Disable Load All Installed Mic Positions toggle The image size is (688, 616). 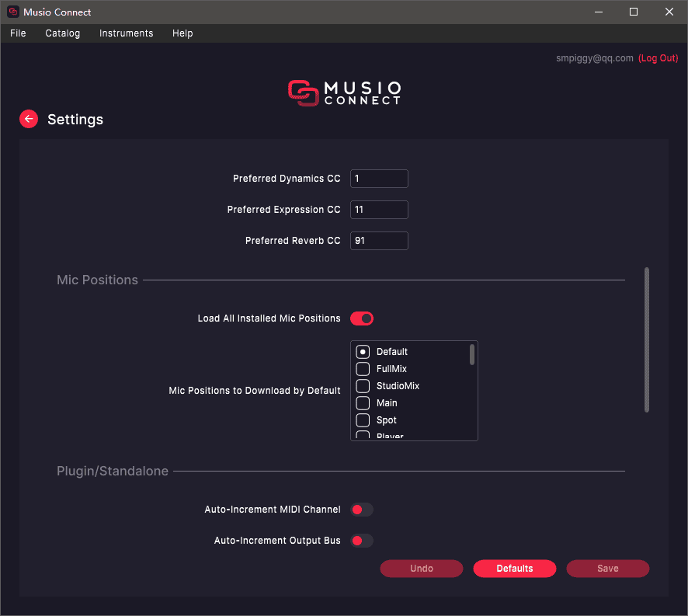coord(362,318)
